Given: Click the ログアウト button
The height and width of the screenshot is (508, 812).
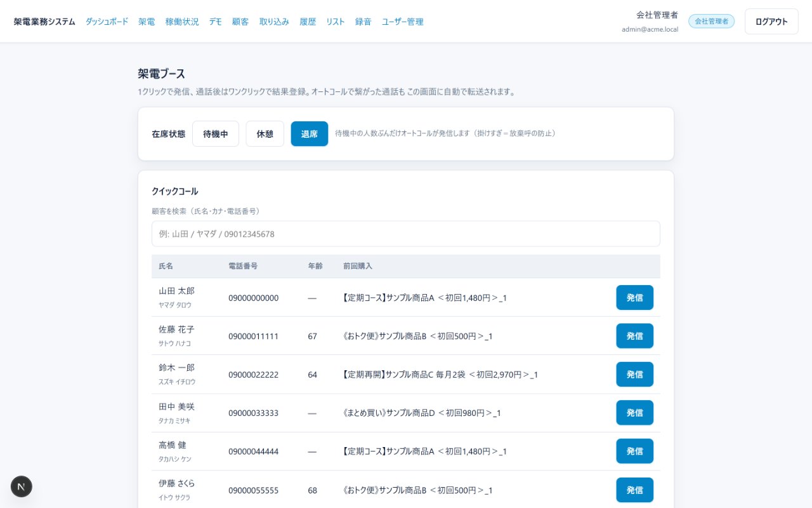Looking at the screenshot, I should point(771,22).
